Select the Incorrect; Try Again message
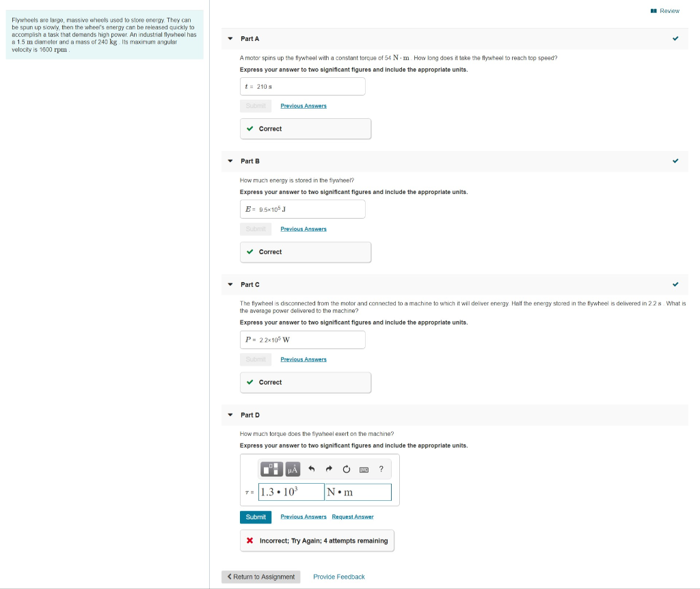The width and height of the screenshot is (700, 589). click(317, 540)
